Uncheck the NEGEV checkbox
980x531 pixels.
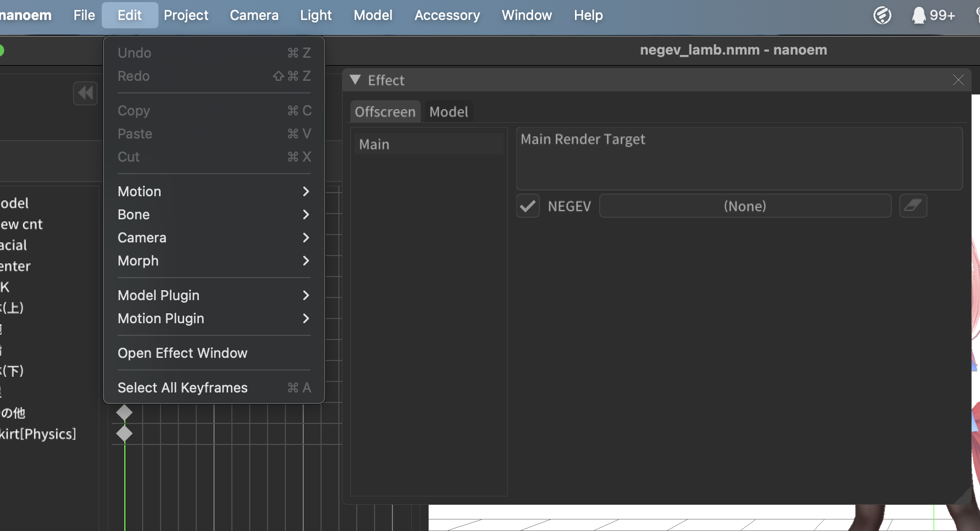(x=528, y=206)
